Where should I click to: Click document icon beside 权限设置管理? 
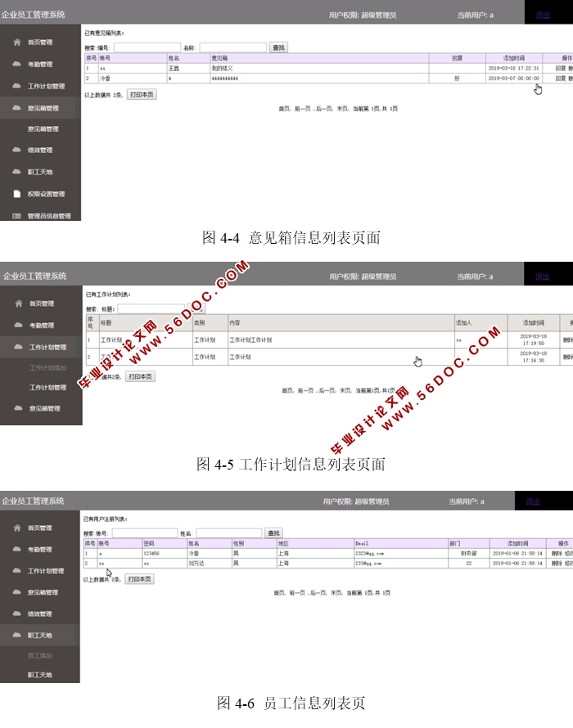(x=16, y=194)
